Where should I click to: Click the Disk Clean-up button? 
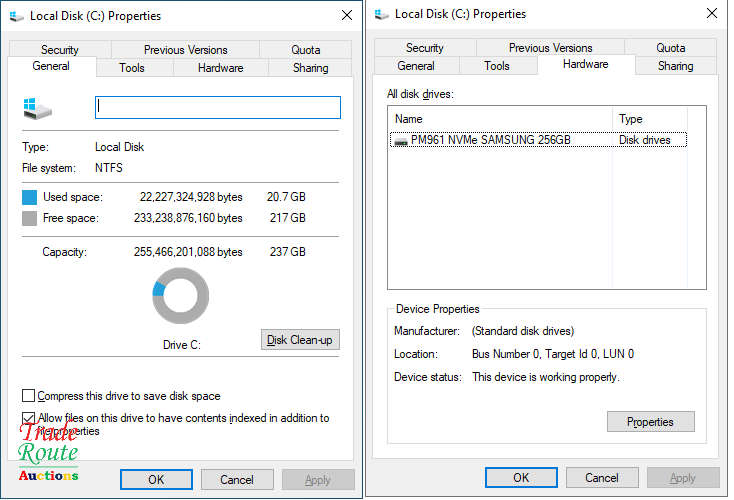click(x=300, y=341)
